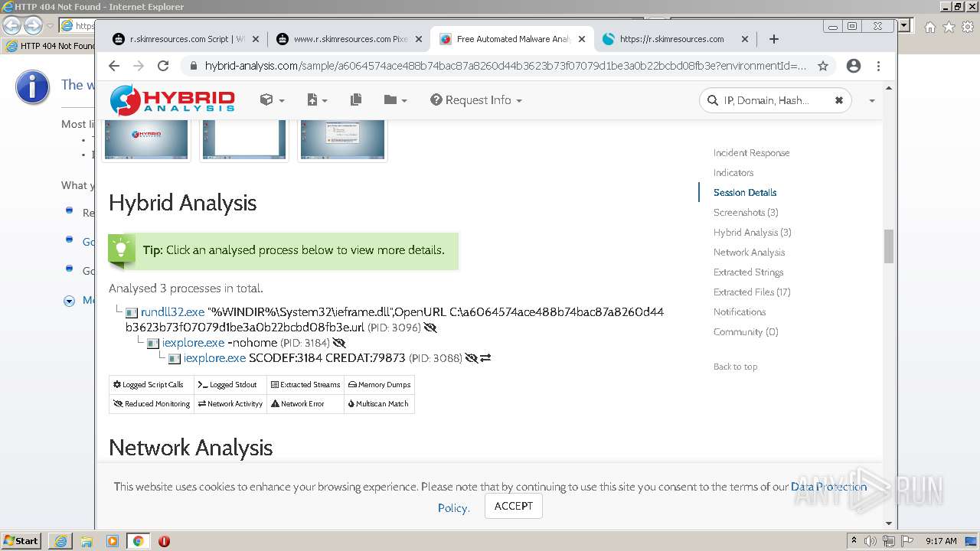The height and width of the screenshot is (551, 980).
Task: Click reduced monitoring eye icon for PID 3184
Action: (339, 343)
